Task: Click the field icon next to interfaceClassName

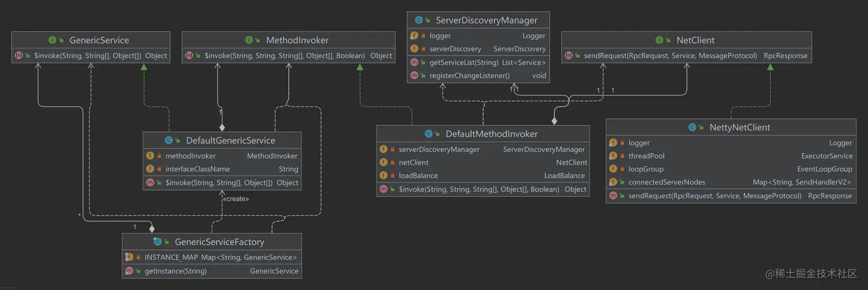Action: [x=150, y=169]
